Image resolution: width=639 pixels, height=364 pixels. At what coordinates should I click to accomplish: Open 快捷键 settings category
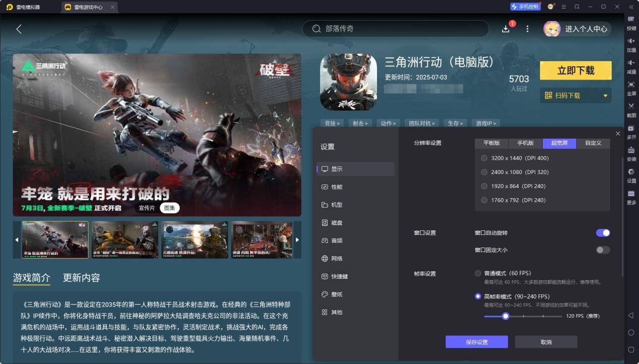coord(356,276)
